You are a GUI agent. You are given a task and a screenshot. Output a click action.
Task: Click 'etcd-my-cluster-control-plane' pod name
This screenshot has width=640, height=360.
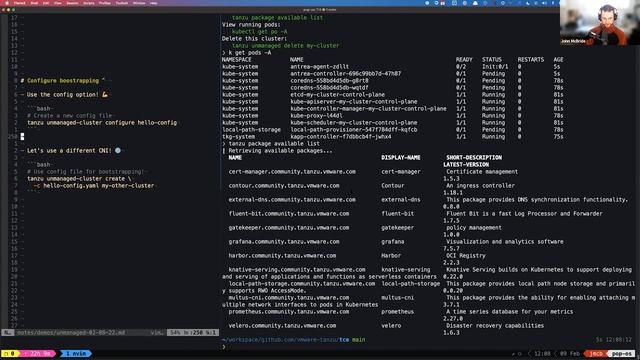338,95
